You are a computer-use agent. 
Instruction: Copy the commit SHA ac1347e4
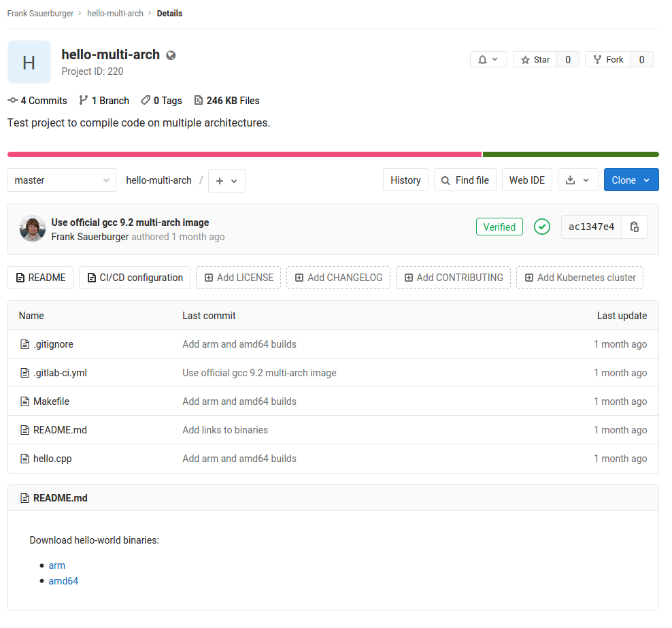(634, 227)
